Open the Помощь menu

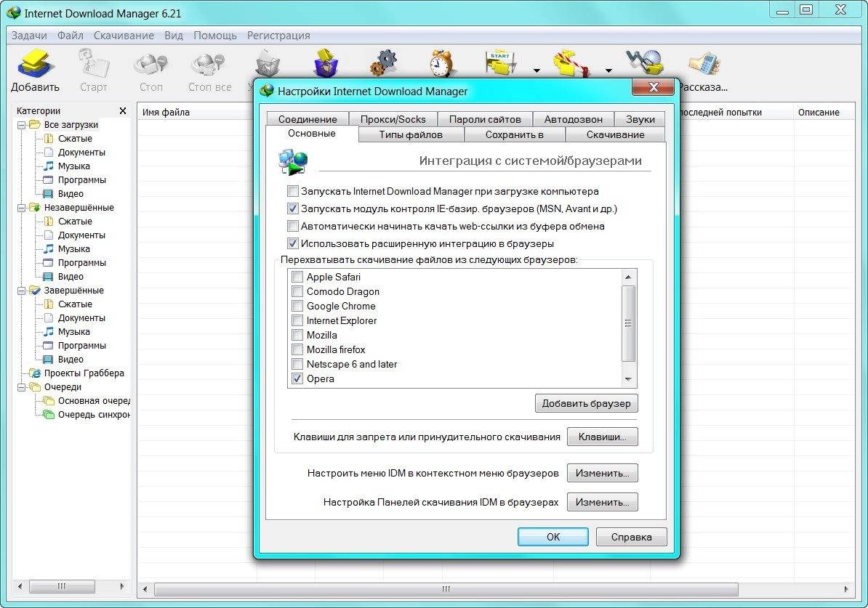point(214,36)
